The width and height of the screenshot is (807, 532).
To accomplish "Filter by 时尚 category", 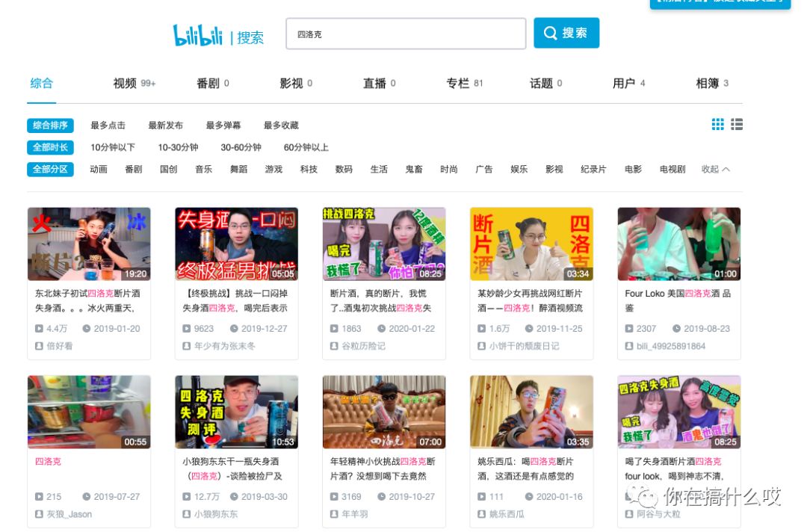I will coord(449,170).
